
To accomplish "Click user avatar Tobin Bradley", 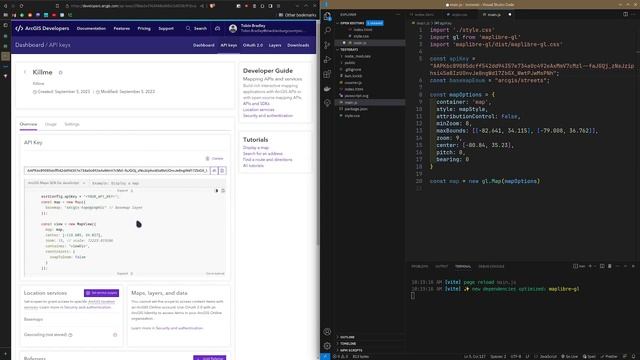I will (233, 28).
